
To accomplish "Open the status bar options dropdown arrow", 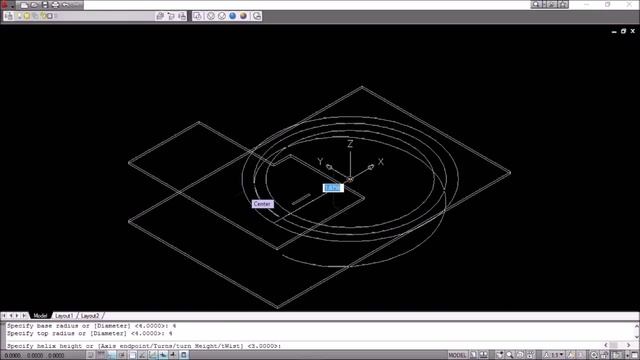I will (627, 356).
